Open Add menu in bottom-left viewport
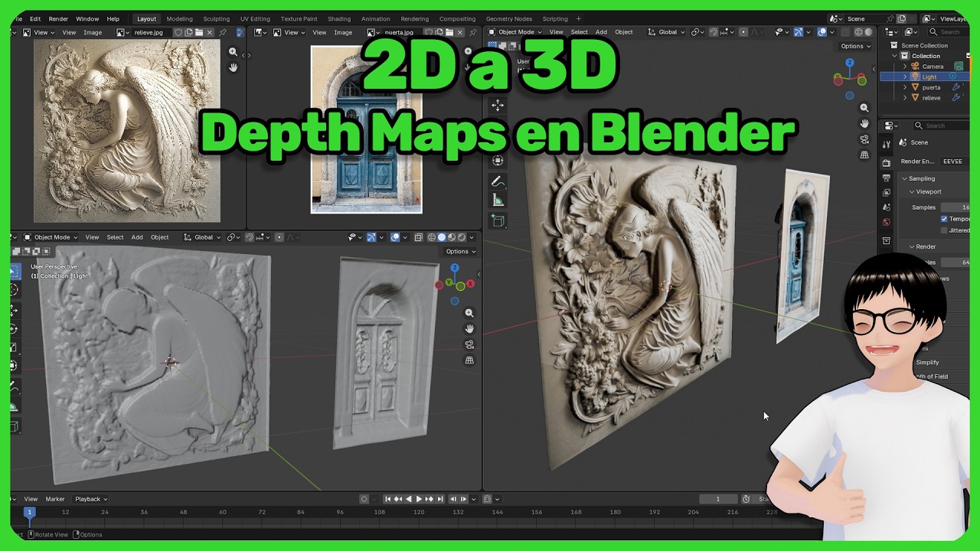Viewport: 980px width, 551px height. pos(137,237)
